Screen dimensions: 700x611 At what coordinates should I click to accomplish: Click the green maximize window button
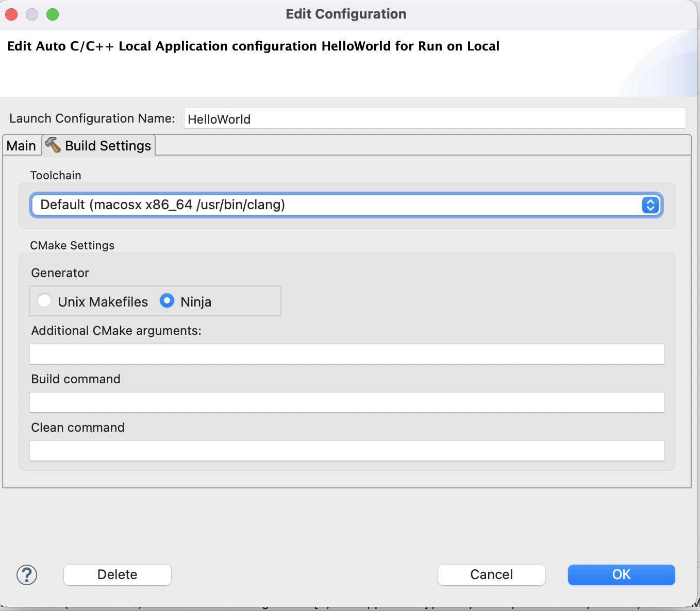tap(53, 14)
